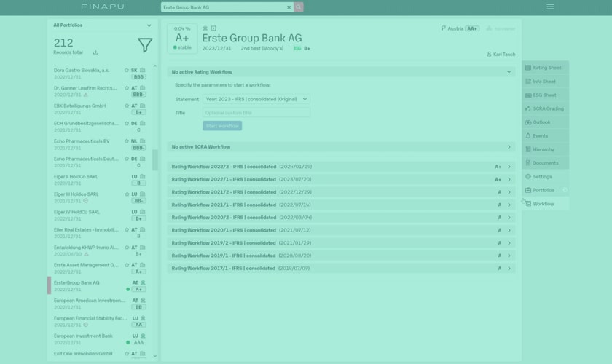Select Eiger IV HoldCo SARL record
612x364 pixels.
[x=101, y=215]
